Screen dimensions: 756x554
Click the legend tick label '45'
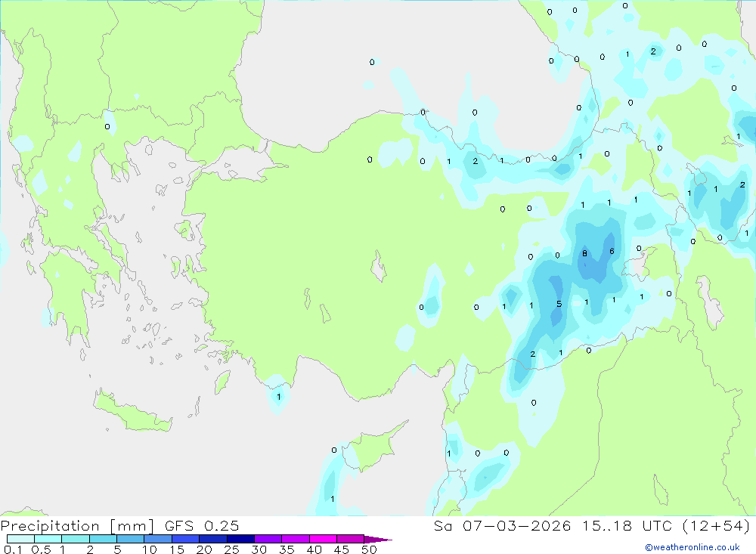pos(342,549)
